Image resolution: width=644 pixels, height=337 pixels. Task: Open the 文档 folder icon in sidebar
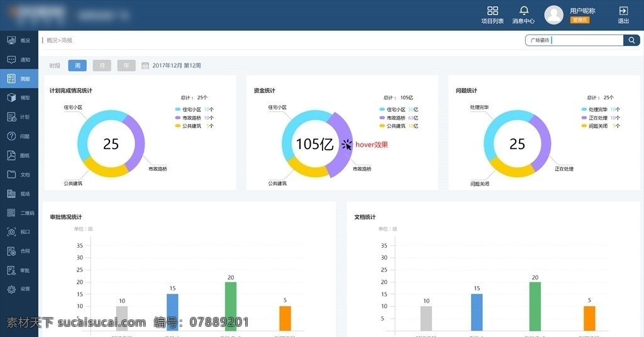[x=11, y=174]
